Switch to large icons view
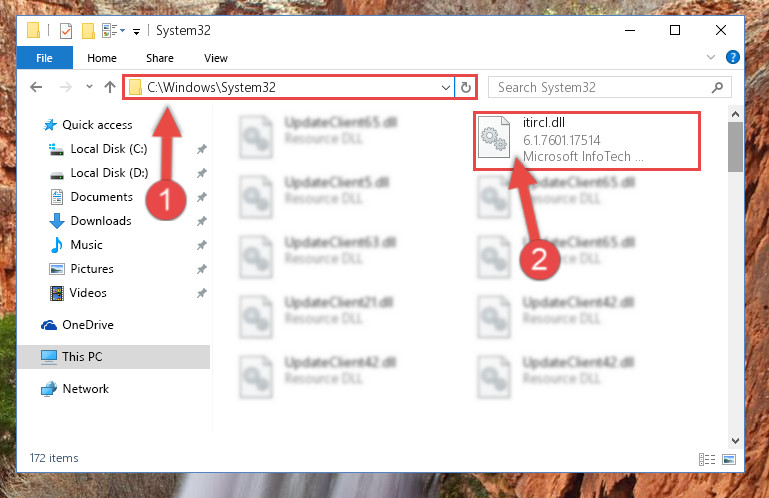769x498 pixels. click(x=729, y=459)
